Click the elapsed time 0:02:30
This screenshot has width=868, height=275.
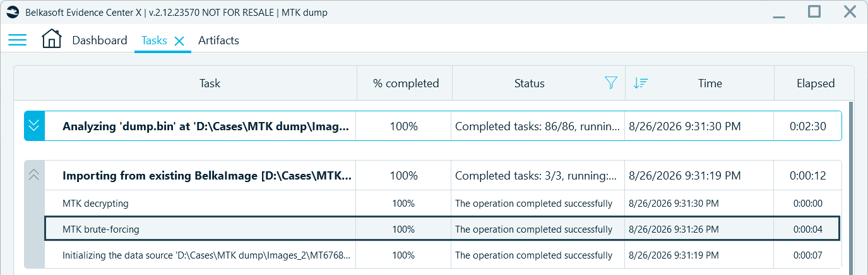click(x=808, y=126)
